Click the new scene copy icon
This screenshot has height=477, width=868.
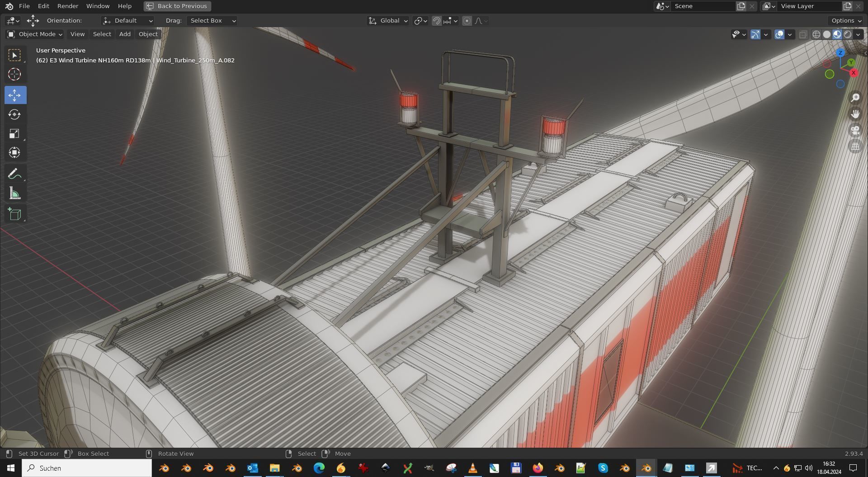(741, 6)
